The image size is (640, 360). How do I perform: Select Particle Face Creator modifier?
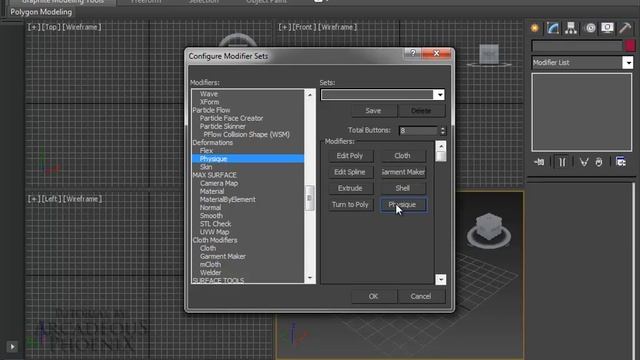[x=231, y=118]
